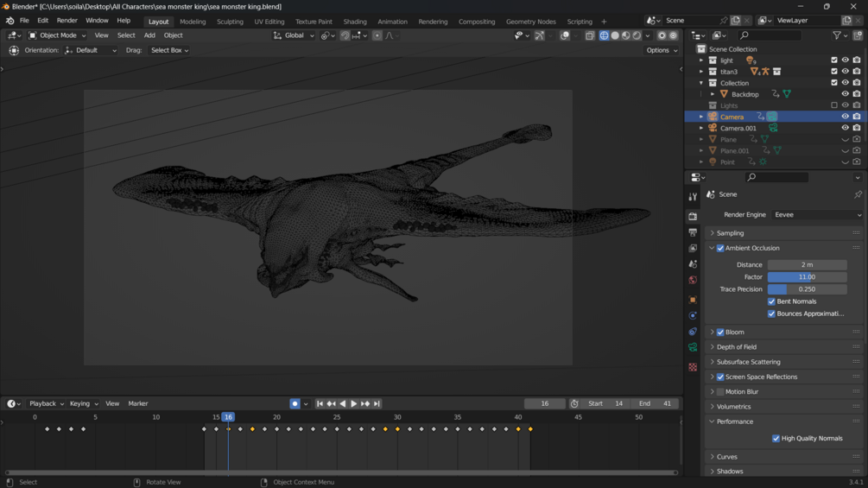Open the Render Engine dropdown

pos(816,215)
